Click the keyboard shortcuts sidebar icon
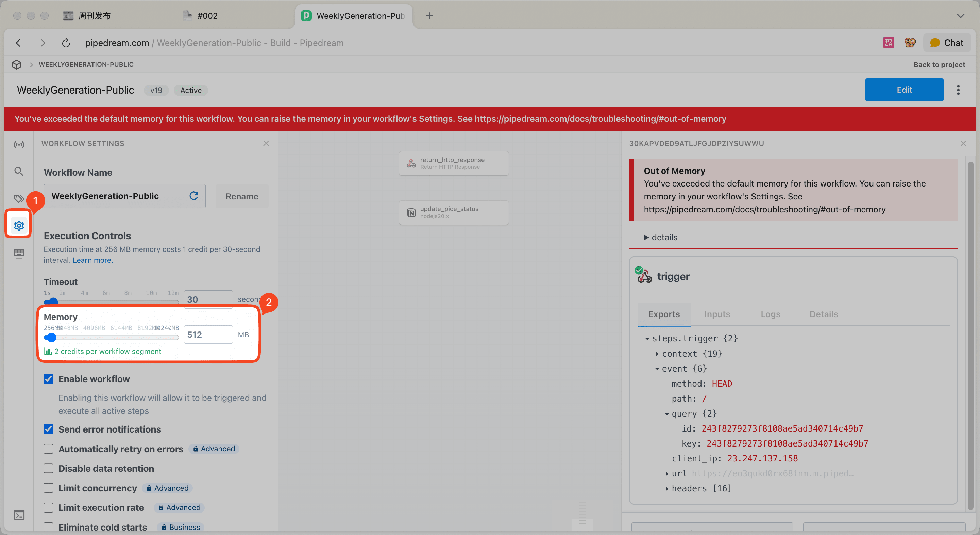 tap(19, 253)
